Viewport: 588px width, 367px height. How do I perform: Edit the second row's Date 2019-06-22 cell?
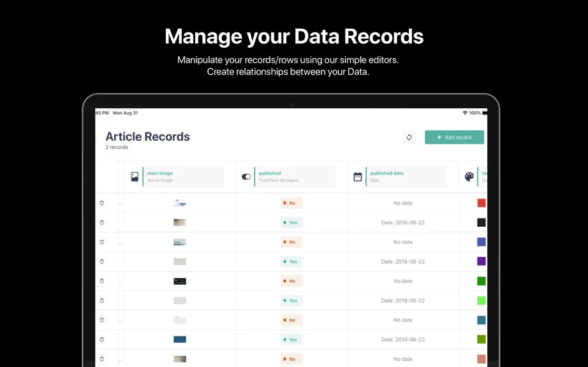403,222
